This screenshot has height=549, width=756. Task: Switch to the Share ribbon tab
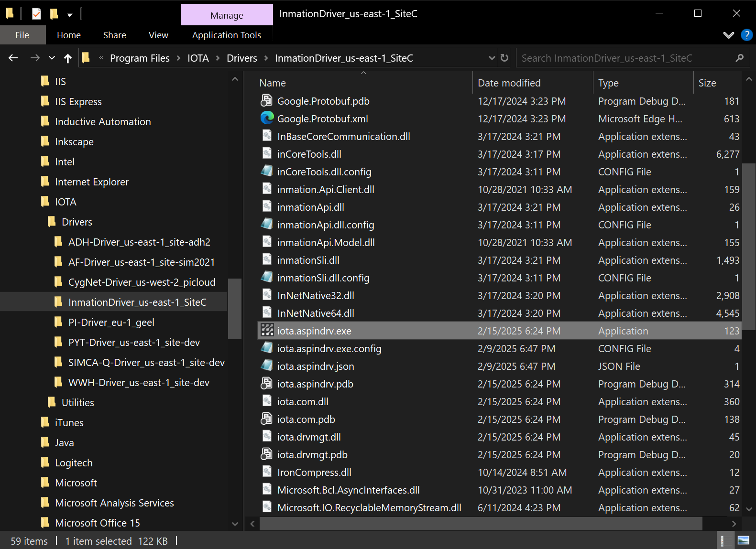pyautogui.click(x=115, y=35)
